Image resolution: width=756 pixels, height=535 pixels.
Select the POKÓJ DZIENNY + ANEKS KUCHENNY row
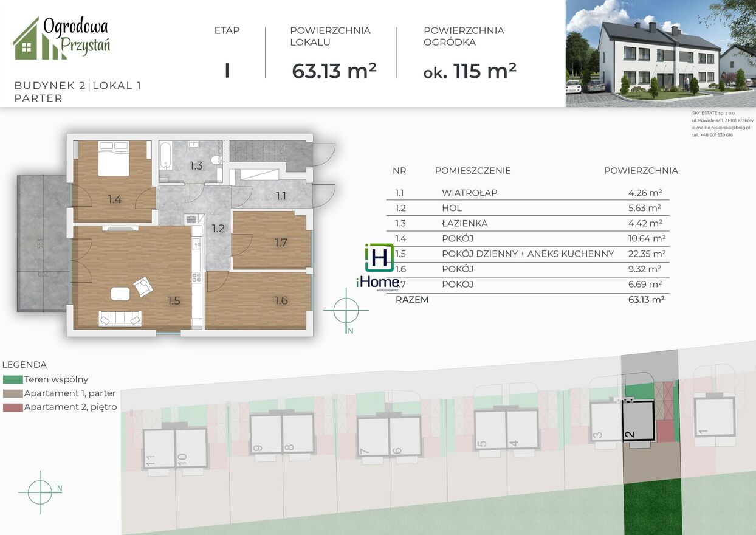click(x=529, y=254)
